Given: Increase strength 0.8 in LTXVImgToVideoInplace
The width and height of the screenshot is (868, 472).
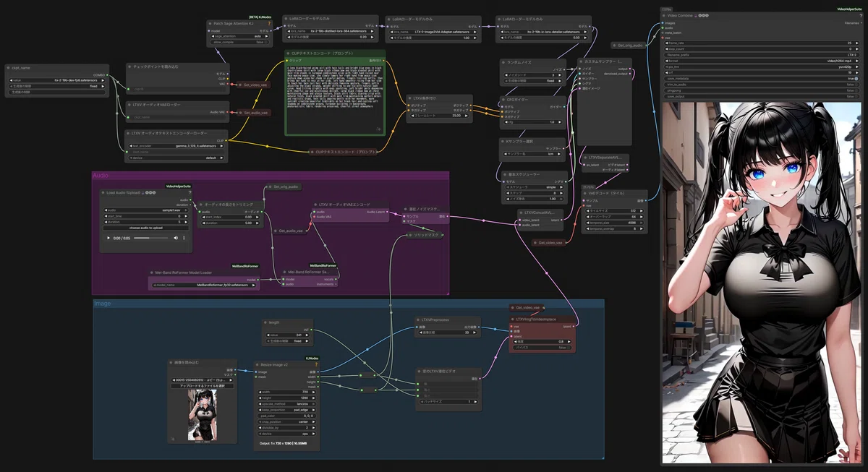Looking at the screenshot, I should pos(569,342).
